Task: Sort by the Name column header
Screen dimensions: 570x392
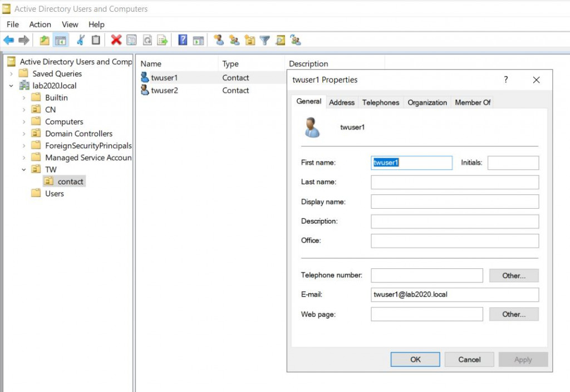Action: [177, 63]
